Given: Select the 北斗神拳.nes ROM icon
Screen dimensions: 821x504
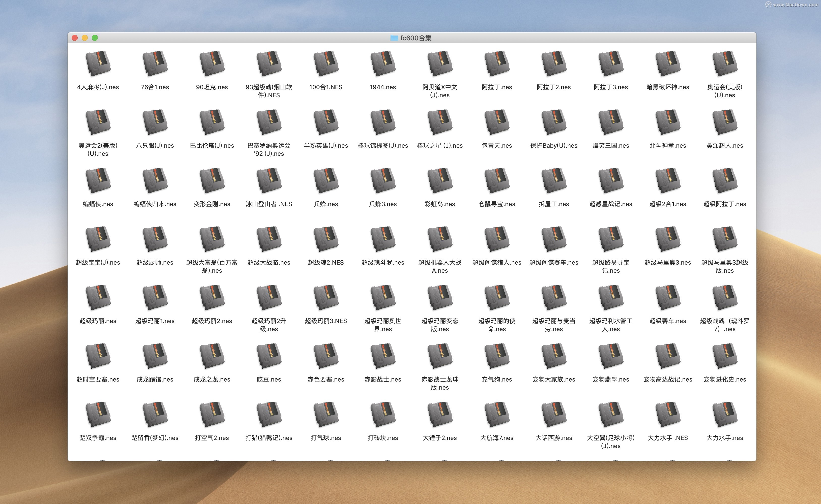Looking at the screenshot, I should pyautogui.click(x=668, y=122).
